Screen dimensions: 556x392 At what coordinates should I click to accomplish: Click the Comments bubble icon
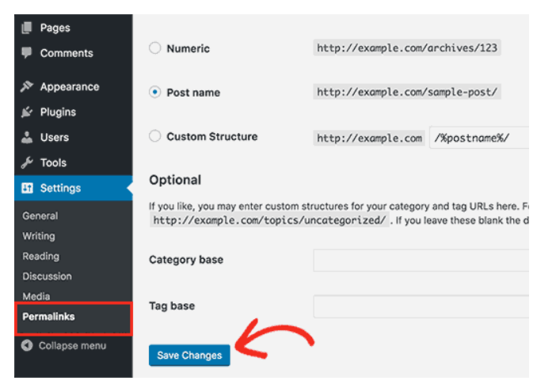tap(27, 53)
